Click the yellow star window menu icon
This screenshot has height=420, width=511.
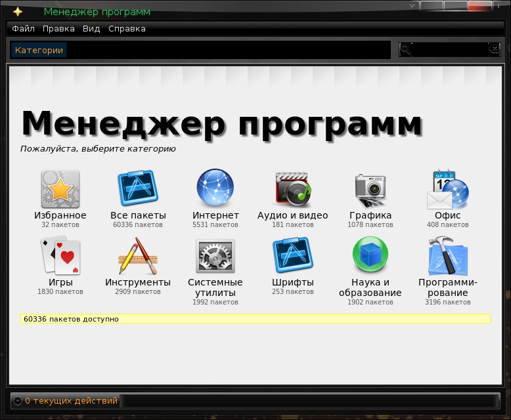pyautogui.click(x=18, y=12)
